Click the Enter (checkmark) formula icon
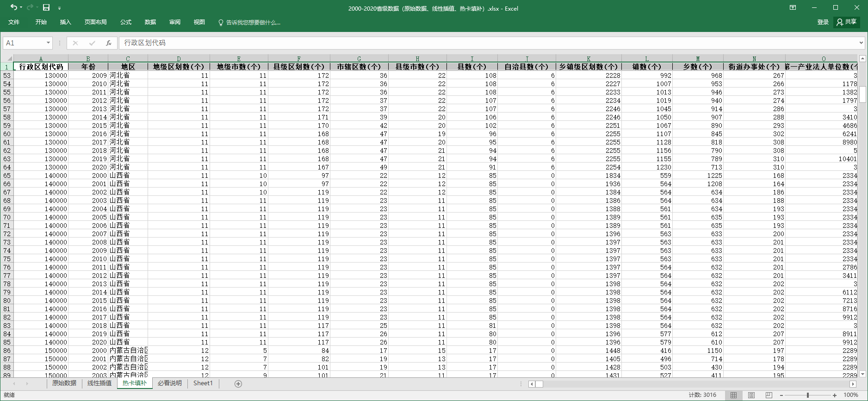Image resolution: width=868 pixels, height=401 pixels. [92, 43]
